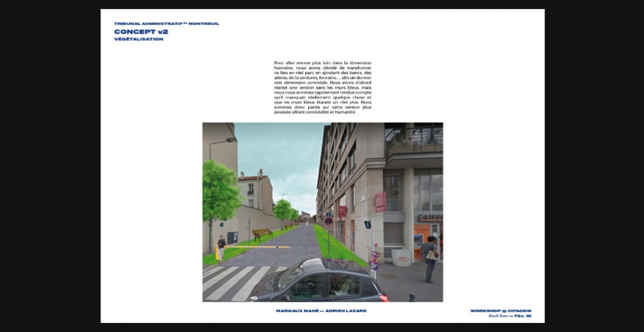Click the red banner on building facade
Screen dimensions: 644x332
379,201
